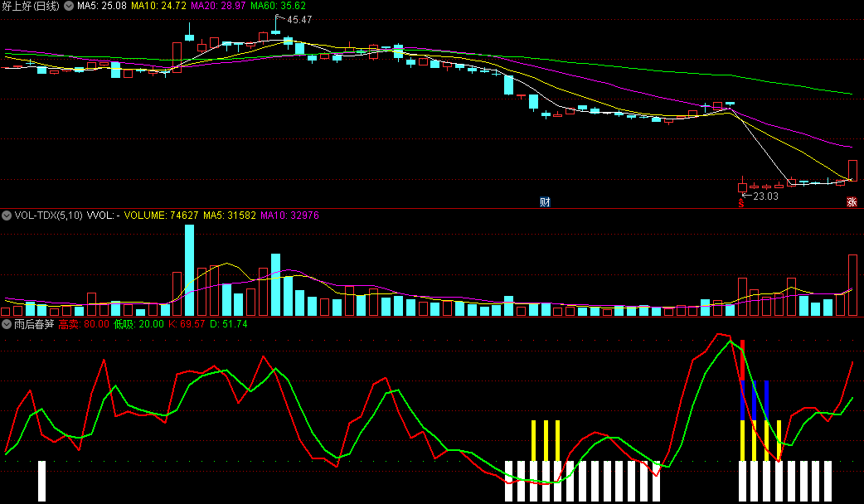
Task: Click the 好上好(日线) stock title
Action: point(31,6)
